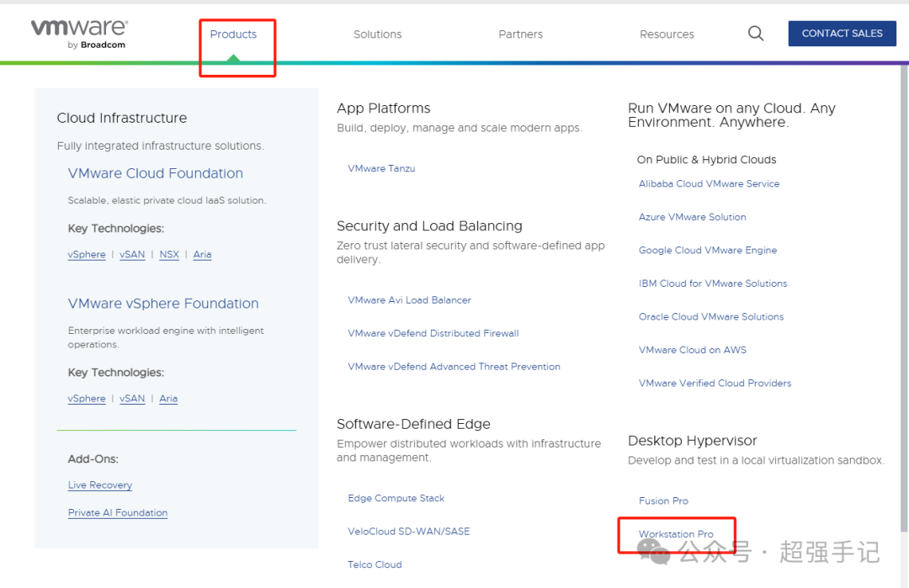Open the Products menu
Image resolution: width=909 pixels, height=588 pixels.
click(x=233, y=34)
